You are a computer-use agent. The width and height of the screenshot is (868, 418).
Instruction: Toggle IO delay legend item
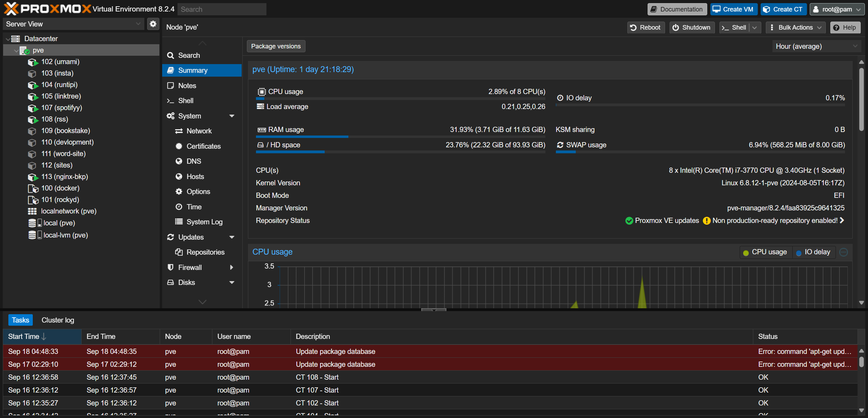point(813,252)
